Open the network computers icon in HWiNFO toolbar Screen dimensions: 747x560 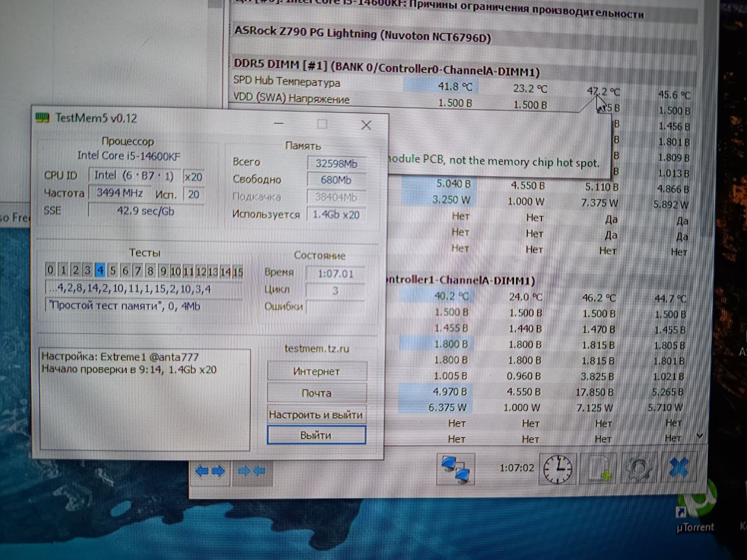tap(456, 468)
